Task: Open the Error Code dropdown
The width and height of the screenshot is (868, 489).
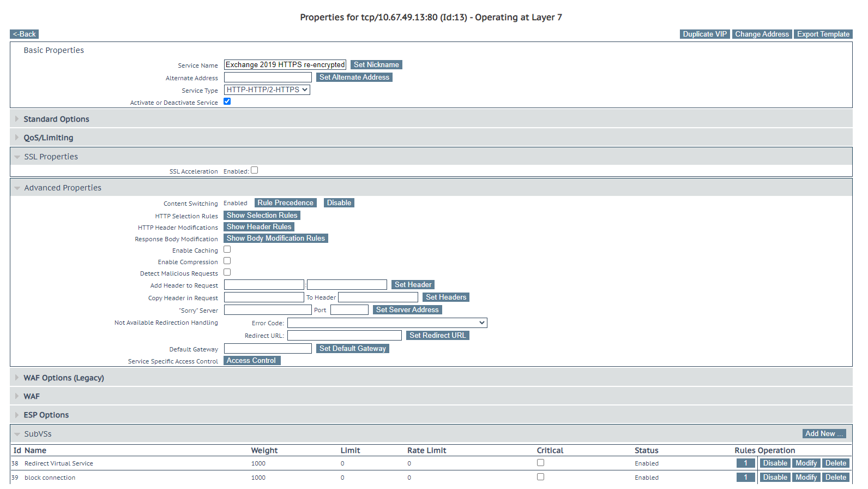Action: pos(387,323)
